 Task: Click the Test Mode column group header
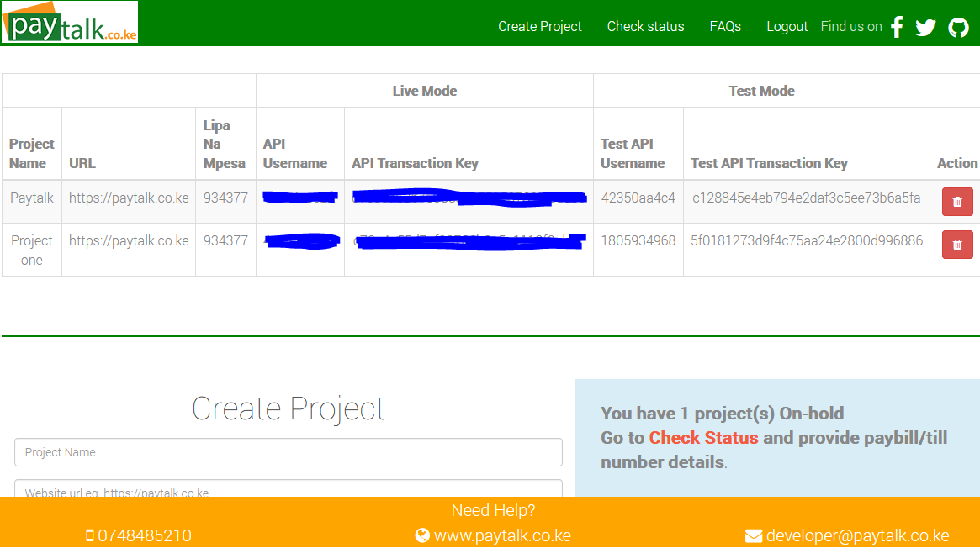[x=761, y=91]
